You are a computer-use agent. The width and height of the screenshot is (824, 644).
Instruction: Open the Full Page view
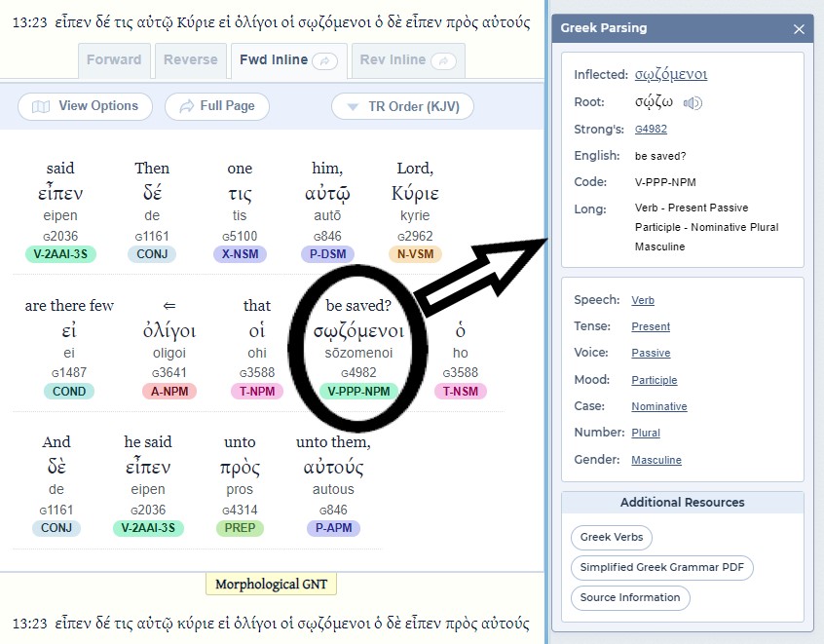[216, 106]
